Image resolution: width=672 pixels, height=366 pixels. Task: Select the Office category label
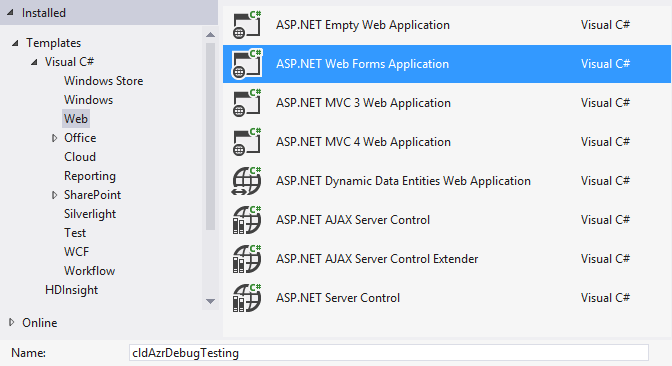(x=80, y=138)
